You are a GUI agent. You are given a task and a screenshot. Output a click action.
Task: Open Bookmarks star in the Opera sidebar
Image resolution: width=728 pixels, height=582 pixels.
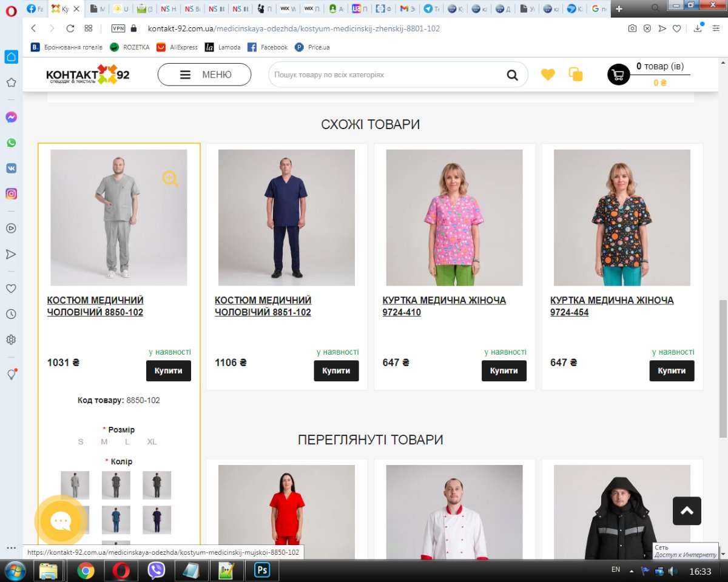[11, 82]
